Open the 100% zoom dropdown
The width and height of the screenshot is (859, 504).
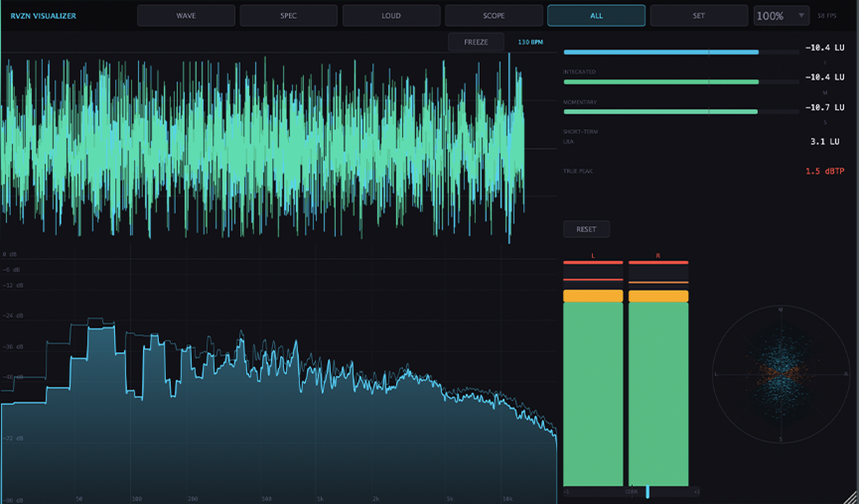(x=781, y=16)
